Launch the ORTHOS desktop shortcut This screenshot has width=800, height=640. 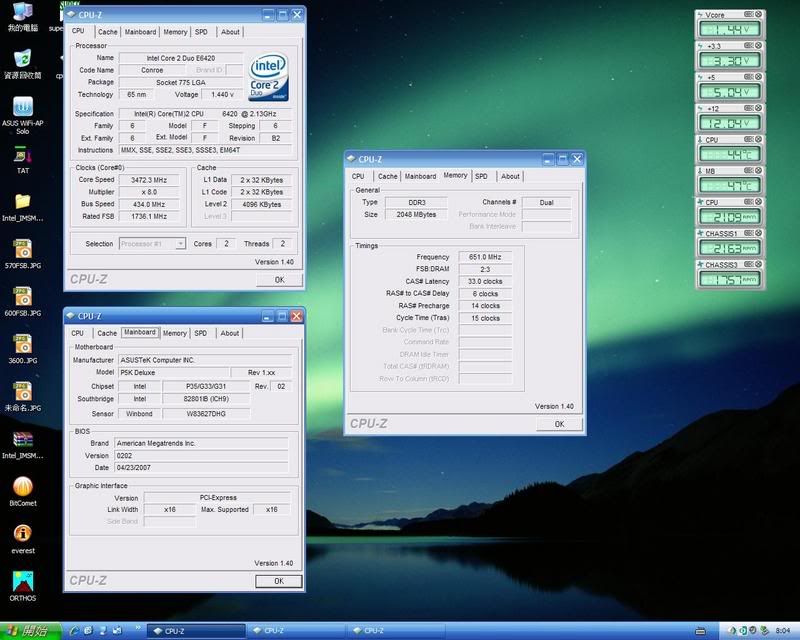click(22, 586)
